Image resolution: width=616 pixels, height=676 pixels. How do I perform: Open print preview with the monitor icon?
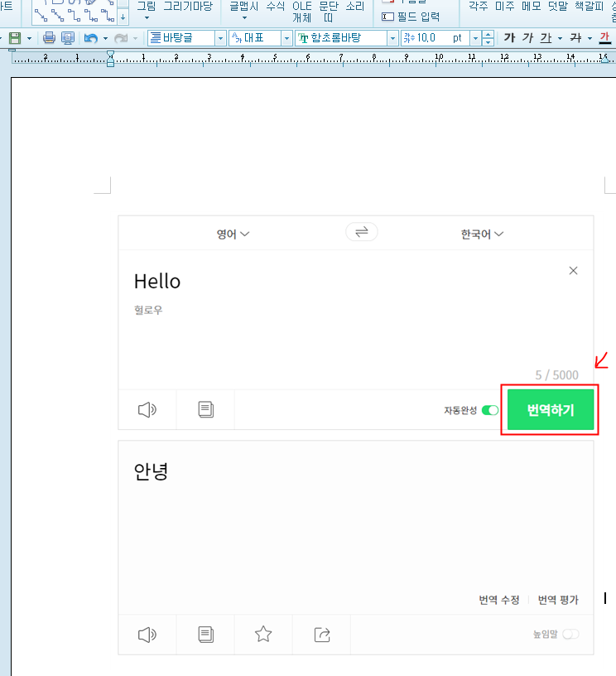pyautogui.click(x=68, y=38)
